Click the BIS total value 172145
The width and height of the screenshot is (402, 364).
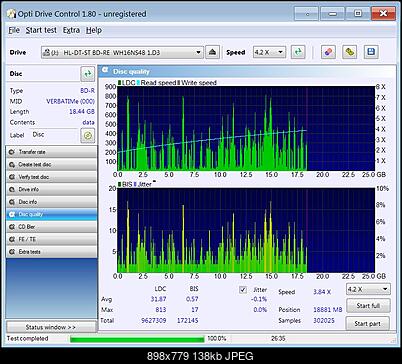pos(188,320)
